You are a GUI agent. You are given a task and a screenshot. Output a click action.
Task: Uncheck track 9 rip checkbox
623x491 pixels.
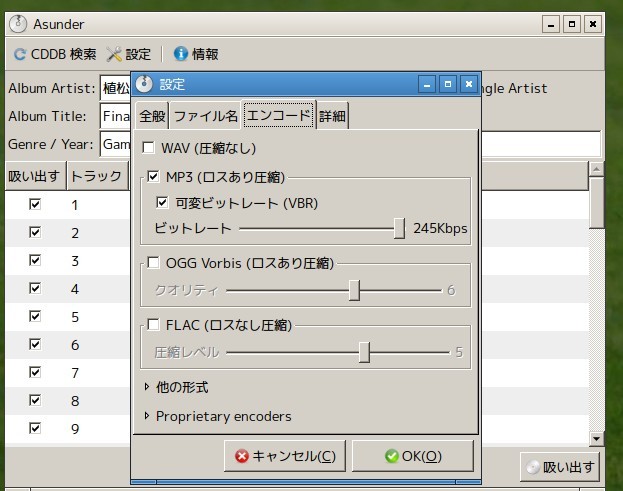(35, 428)
